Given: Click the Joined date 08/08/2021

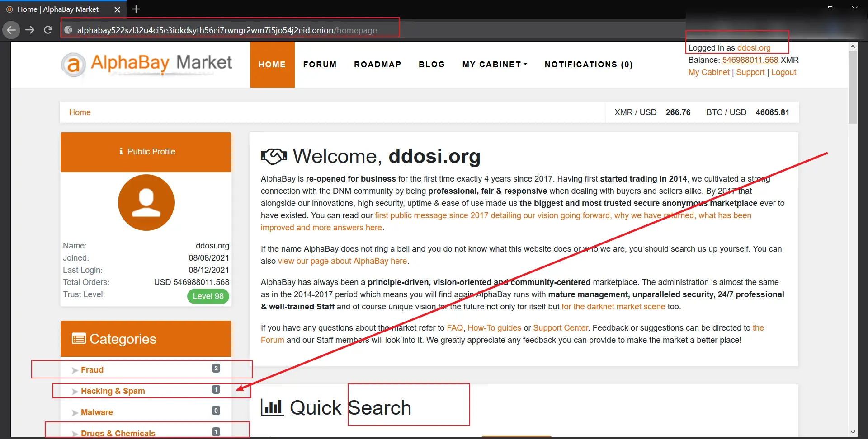Looking at the screenshot, I should (x=209, y=258).
